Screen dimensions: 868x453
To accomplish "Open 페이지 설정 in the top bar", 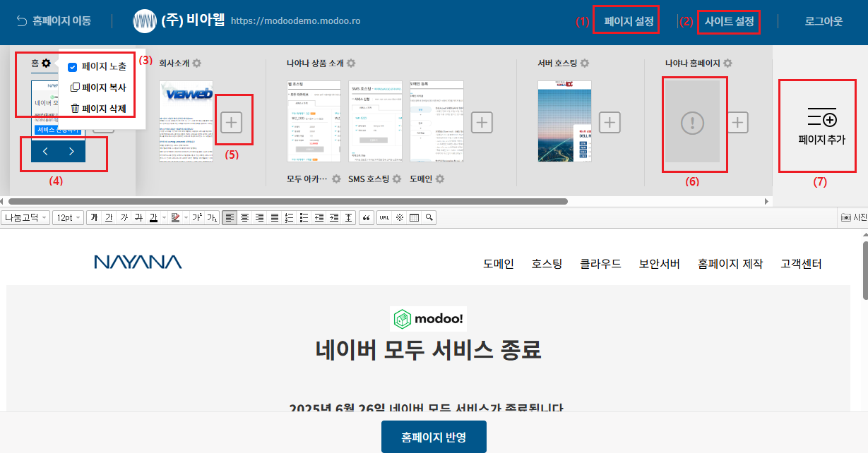I will [629, 21].
